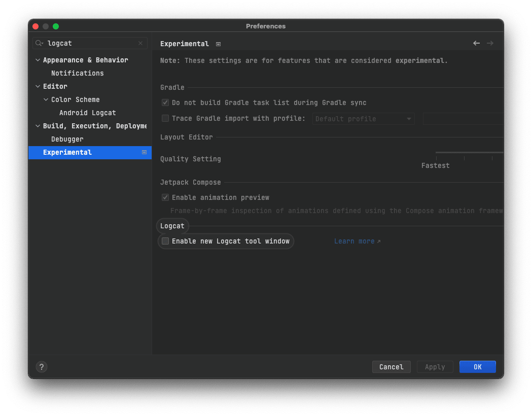Click the profile path text field
This screenshot has height=416, width=532.
(x=463, y=119)
